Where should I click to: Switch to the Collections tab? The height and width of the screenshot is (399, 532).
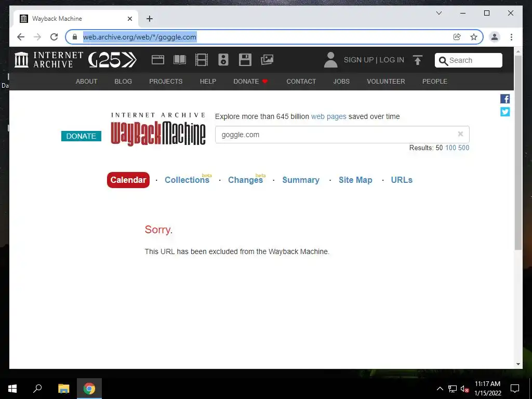[187, 180]
